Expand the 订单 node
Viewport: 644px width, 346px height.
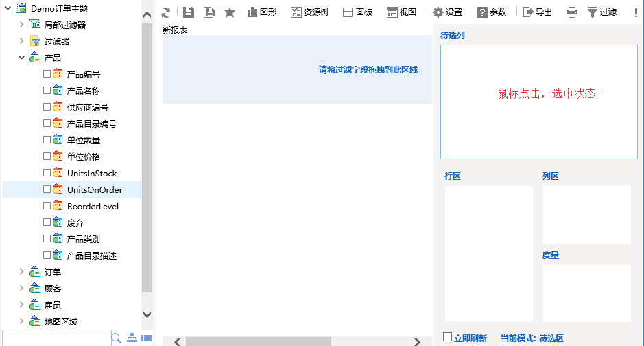(21, 272)
